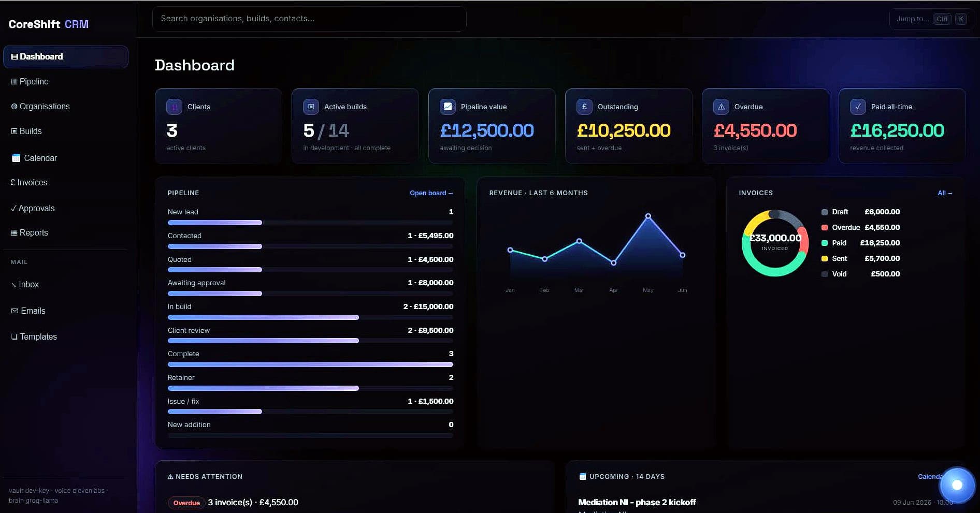Click the Upcoming calendar icon
This screenshot has width=980, height=513.
pyautogui.click(x=582, y=477)
